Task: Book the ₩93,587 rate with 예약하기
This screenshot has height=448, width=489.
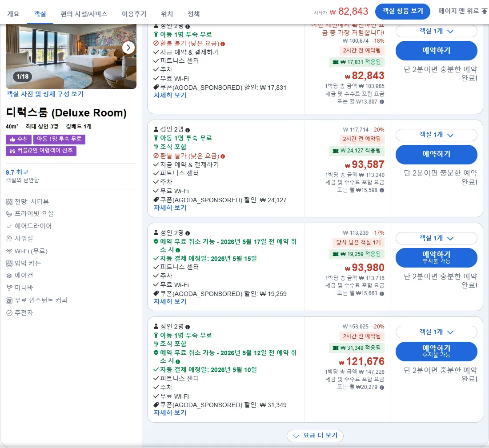Action: pyautogui.click(x=436, y=154)
